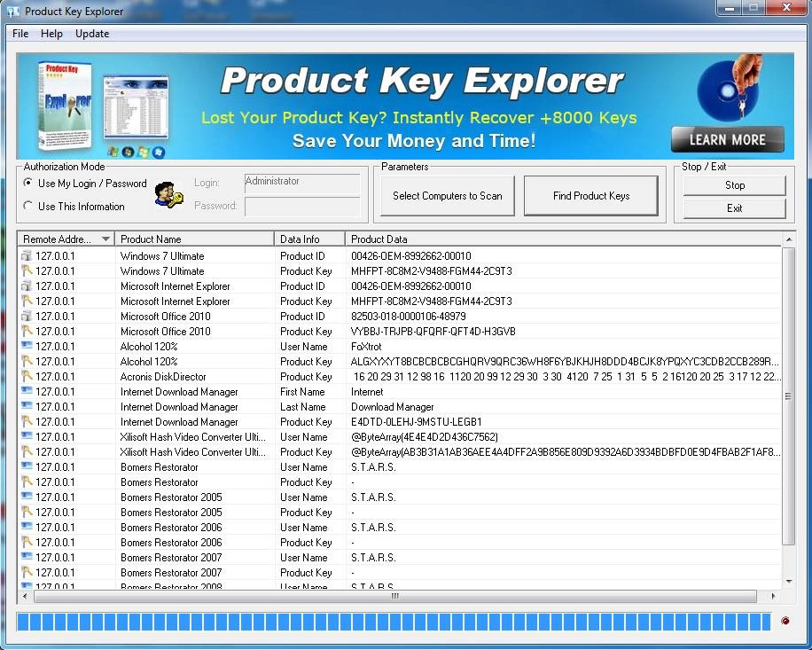Click the icon on the Xilisoft Hash Video Converter User Name row
Image resolution: width=812 pixels, height=650 pixels.
(x=27, y=436)
